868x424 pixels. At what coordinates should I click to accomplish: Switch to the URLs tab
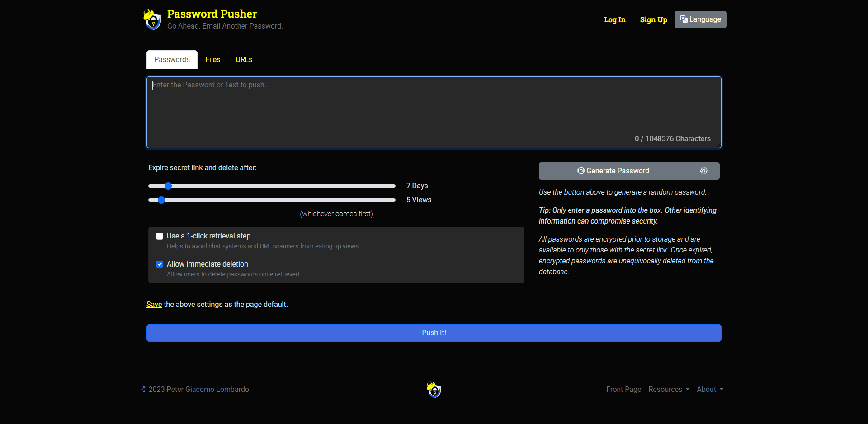[x=244, y=59]
